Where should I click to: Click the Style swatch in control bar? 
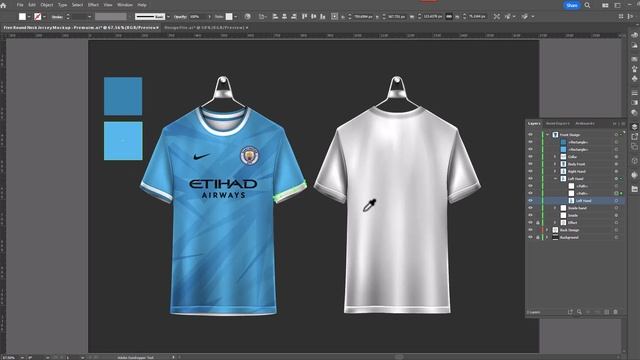pyautogui.click(x=229, y=17)
